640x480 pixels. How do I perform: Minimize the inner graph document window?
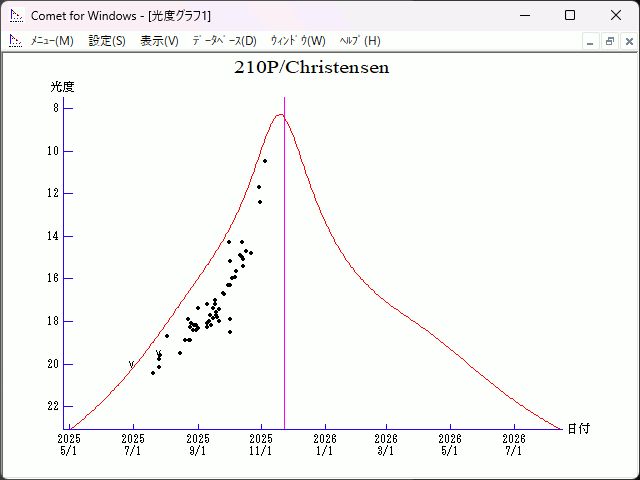(590, 41)
